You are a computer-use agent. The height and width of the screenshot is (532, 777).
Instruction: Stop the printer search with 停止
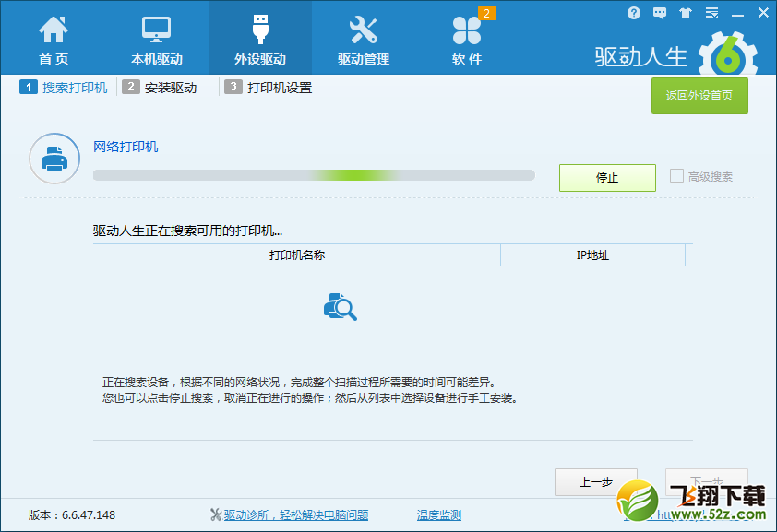pos(607,178)
